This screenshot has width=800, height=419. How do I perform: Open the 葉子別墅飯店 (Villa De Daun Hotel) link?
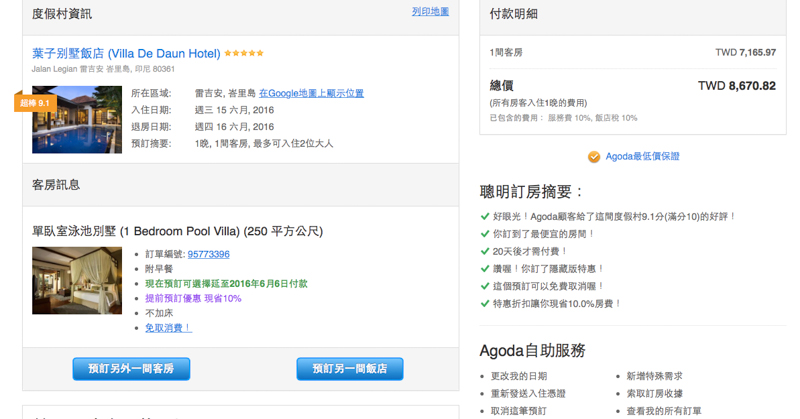pos(126,53)
